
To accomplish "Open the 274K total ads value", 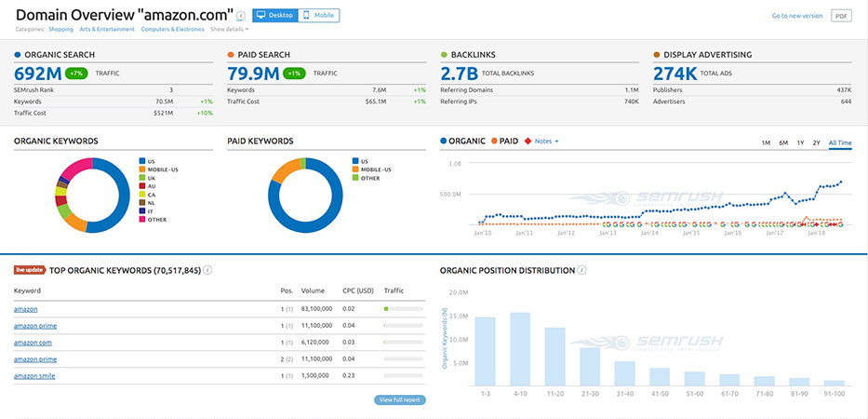I will (x=674, y=74).
